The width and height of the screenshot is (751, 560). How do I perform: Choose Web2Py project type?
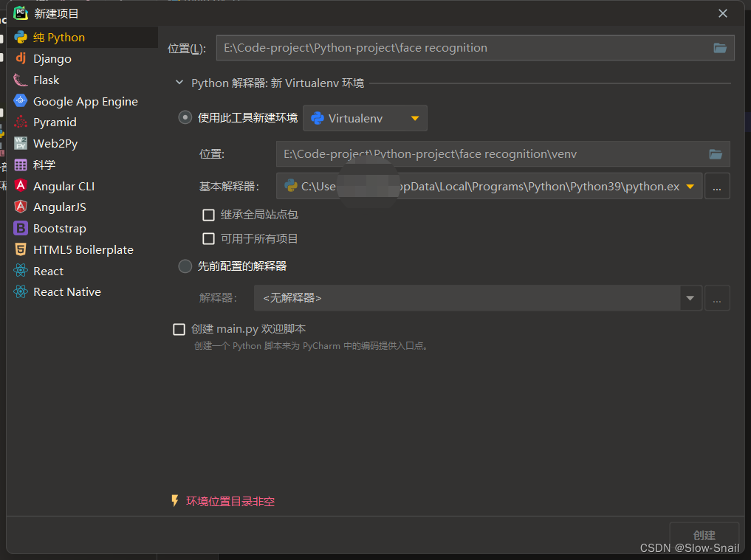55,144
